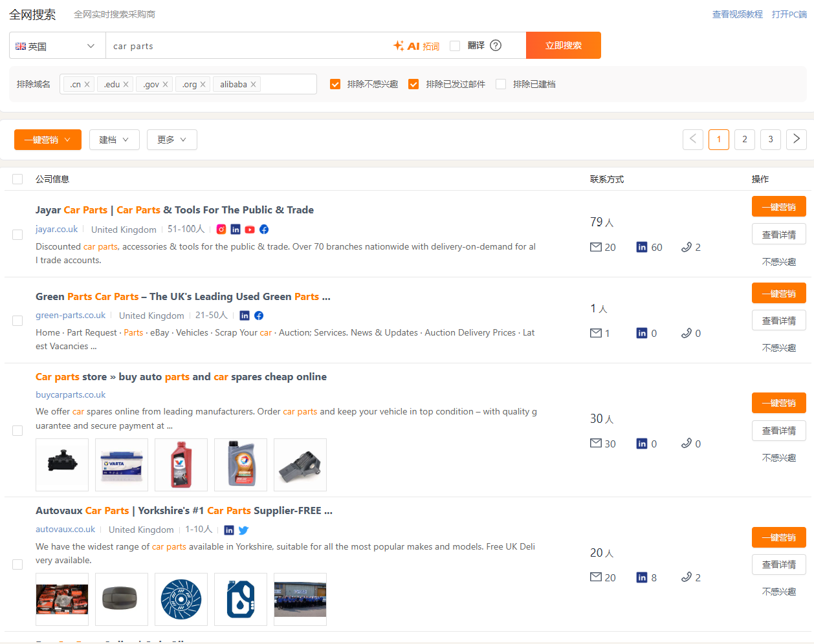Go to the previous results page arrow
This screenshot has width=814, height=644.
[693, 140]
